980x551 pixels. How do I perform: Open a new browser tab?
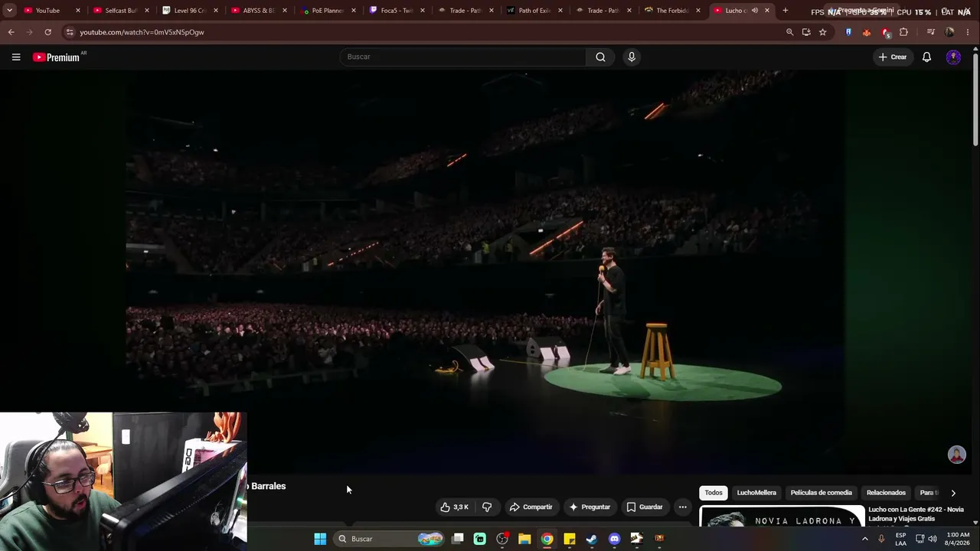coord(785,11)
